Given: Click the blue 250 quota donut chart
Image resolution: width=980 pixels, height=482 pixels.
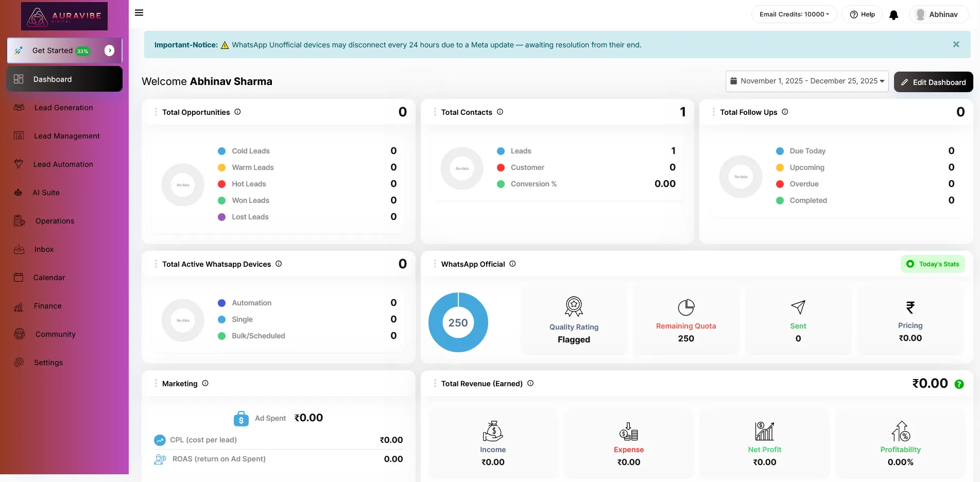Looking at the screenshot, I should coord(458,322).
